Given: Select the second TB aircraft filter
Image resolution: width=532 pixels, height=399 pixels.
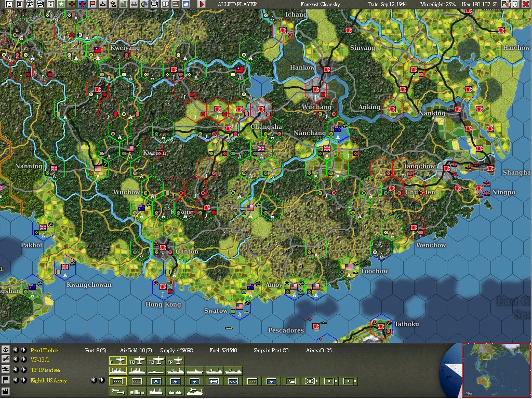Looking at the screenshot, I should pyautogui.click(x=156, y=361).
